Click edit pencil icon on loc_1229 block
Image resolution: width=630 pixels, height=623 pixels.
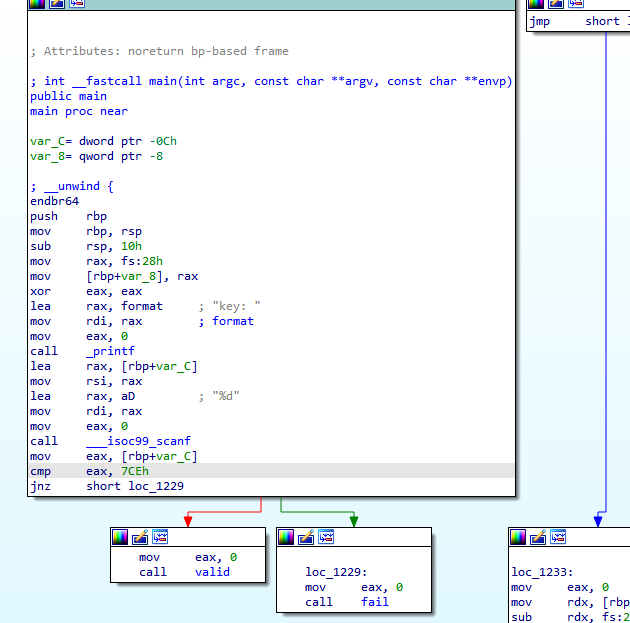click(306, 537)
